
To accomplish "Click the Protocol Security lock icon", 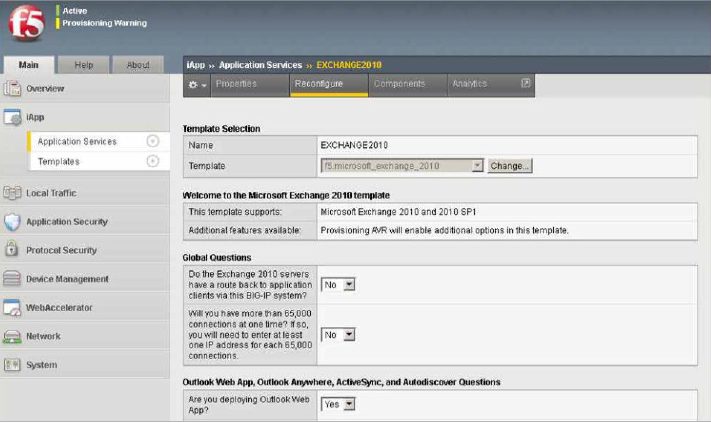I will tap(12, 250).
